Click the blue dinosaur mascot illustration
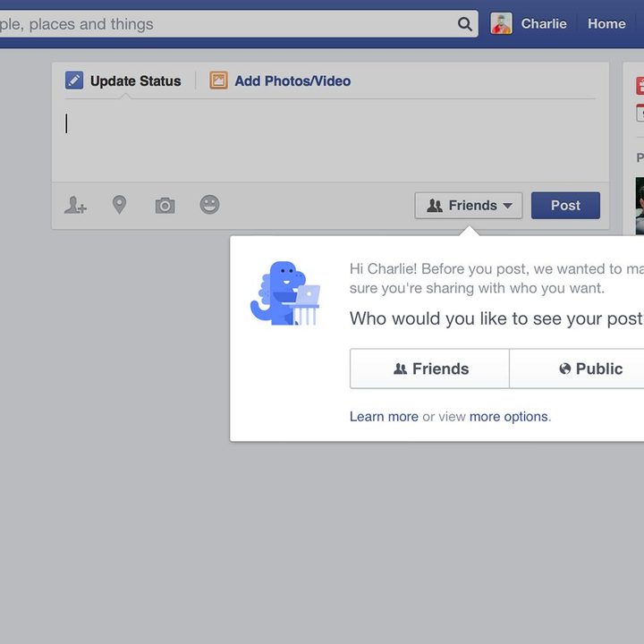The width and height of the screenshot is (644, 644). click(285, 293)
